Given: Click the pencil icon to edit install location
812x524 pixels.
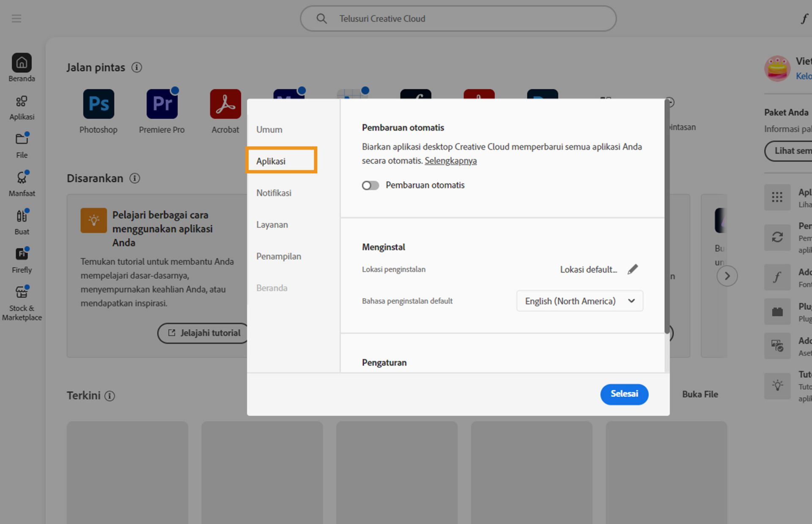Looking at the screenshot, I should 633,269.
